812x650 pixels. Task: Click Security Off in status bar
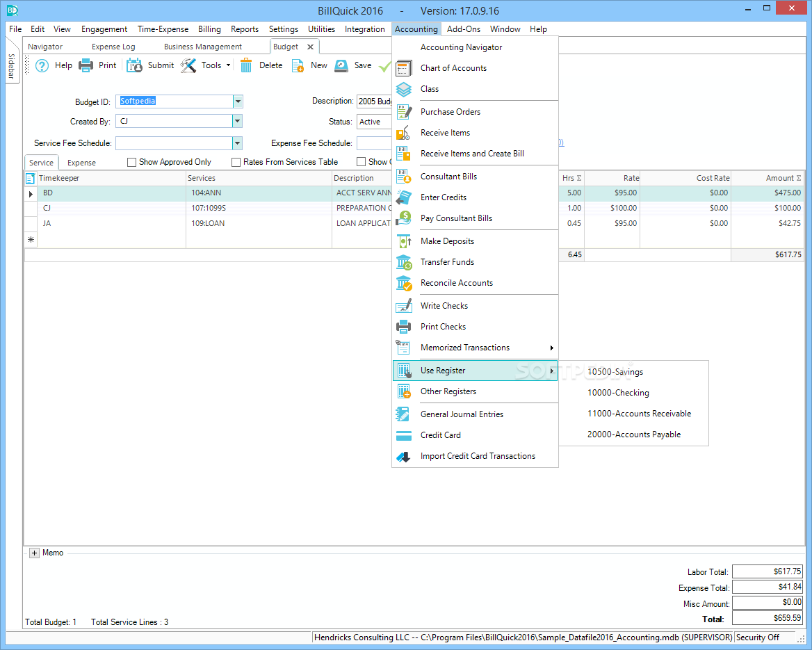757,637
